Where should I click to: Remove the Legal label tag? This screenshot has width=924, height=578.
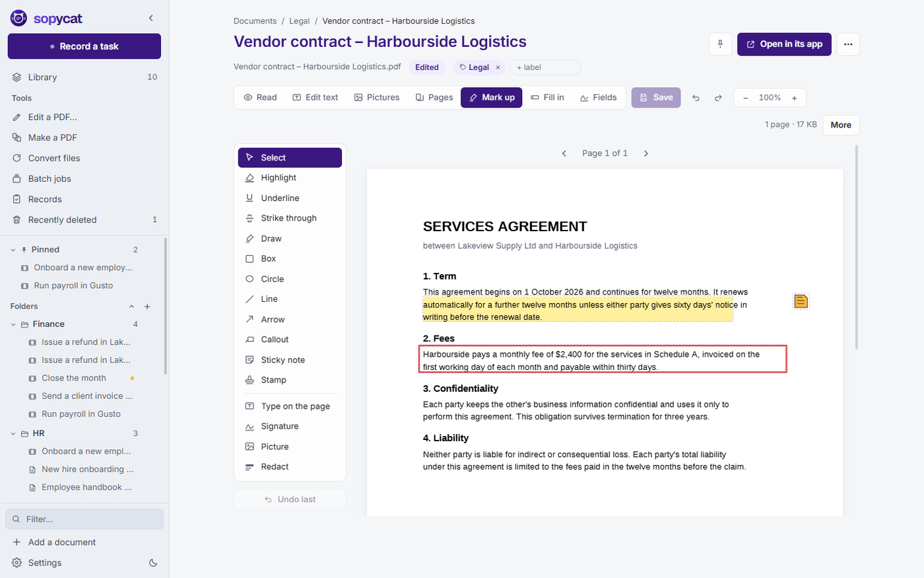point(498,67)
